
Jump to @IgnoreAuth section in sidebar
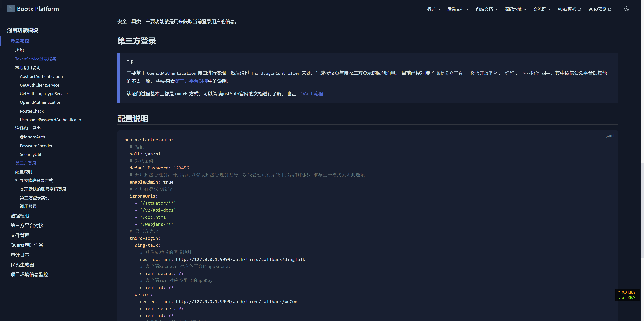coord(33,137)
